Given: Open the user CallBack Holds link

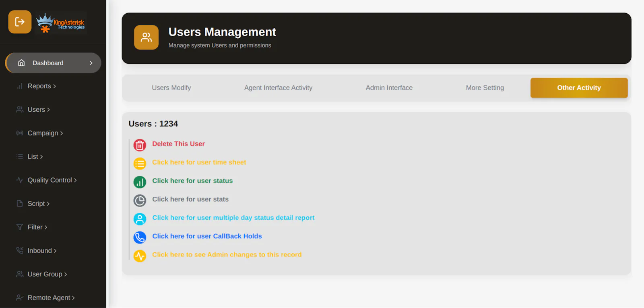Looking at the screenshot, I should tap(207, 236).
